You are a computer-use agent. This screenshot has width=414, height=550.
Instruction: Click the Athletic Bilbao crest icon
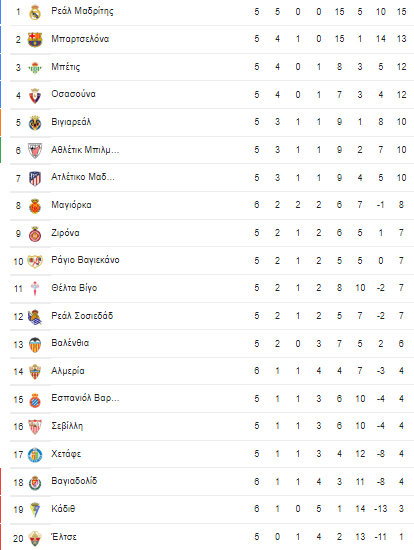[35, 150]
